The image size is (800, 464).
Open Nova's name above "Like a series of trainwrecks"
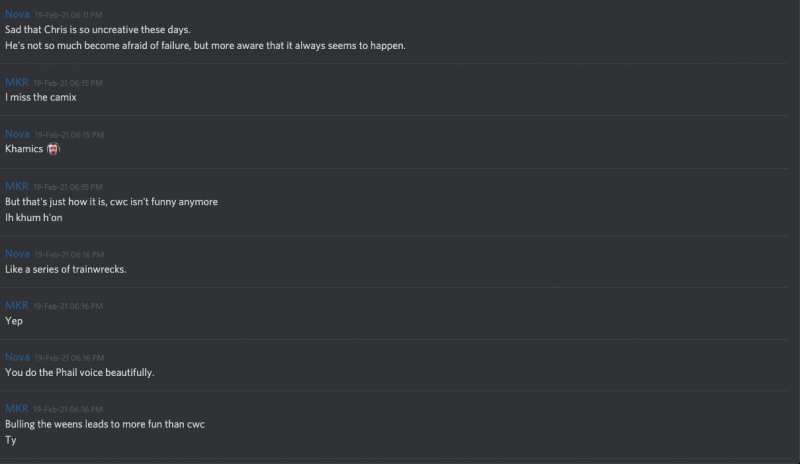[17, 254]
